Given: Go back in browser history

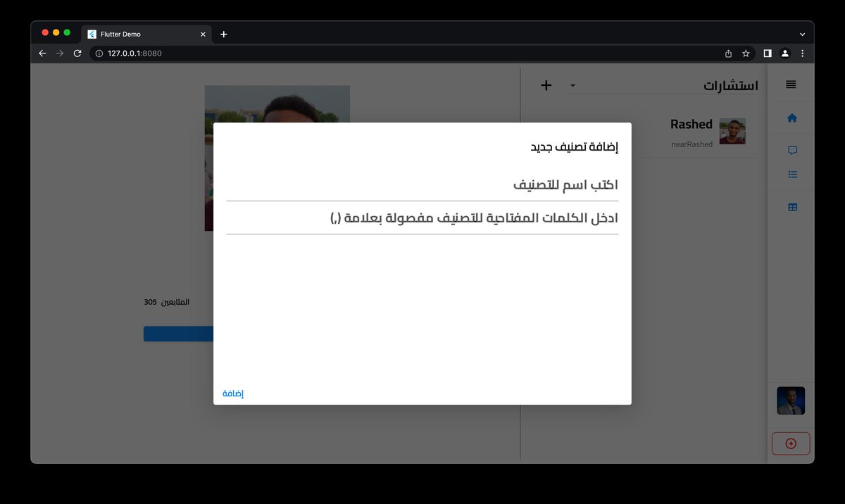Looking at the screenshot, I should click(42, 53).
